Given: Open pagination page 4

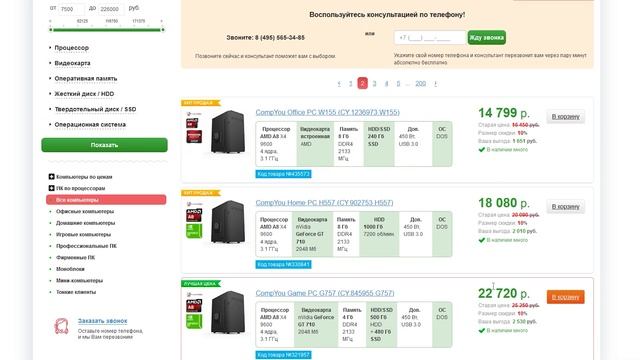Looking at the screenshot, I should tap(386, 84).
